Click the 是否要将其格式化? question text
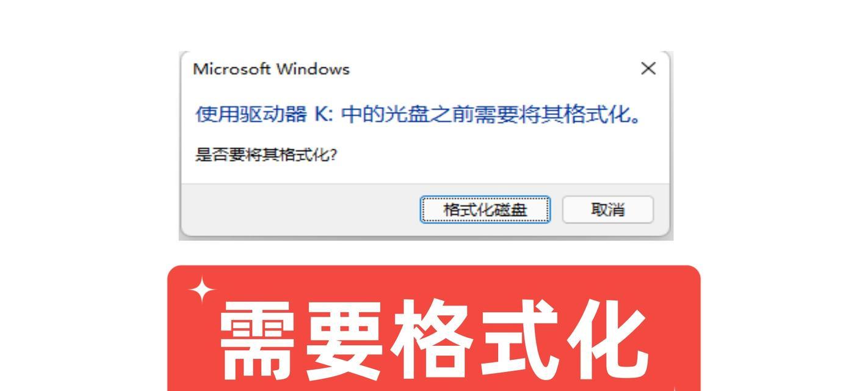The image size is (868, 391). click(x=266, y=155)
